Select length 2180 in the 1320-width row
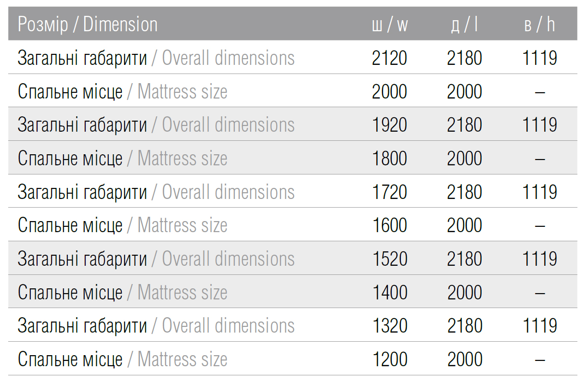Image resolution: width=588 pixels, height=384 pixels. 464,326
